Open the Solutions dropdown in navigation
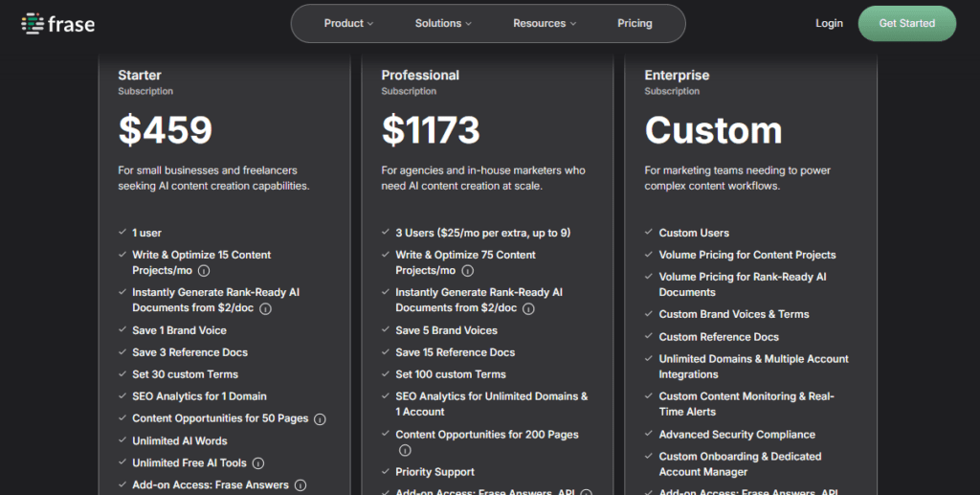 pyautogui.click(x=443, y=24)
